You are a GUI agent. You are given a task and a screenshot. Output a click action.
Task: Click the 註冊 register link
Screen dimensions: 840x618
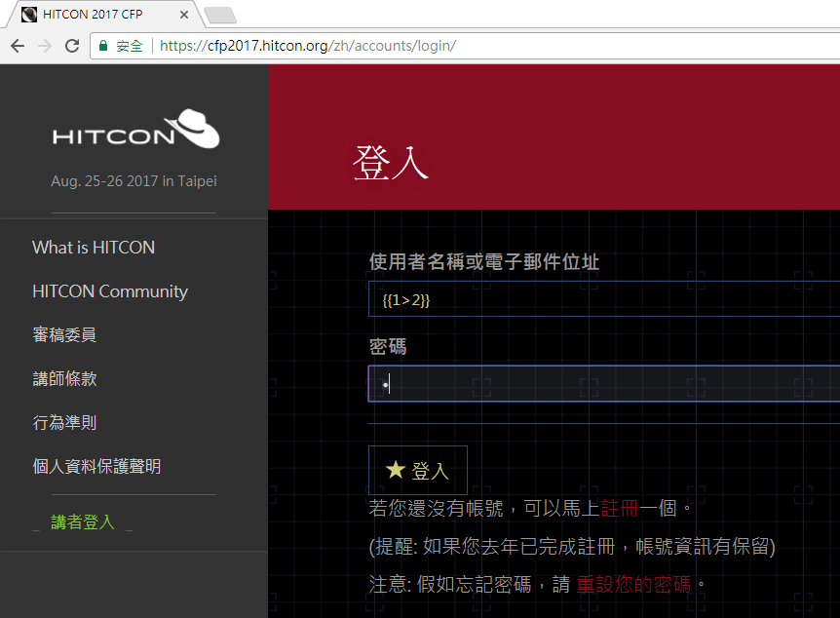pyautogui.click(x=620, y=508)
